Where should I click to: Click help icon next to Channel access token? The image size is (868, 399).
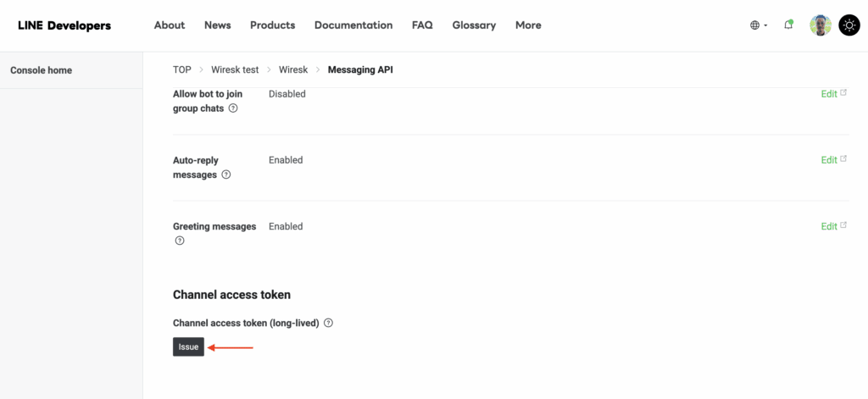click(x=329, y=324)
